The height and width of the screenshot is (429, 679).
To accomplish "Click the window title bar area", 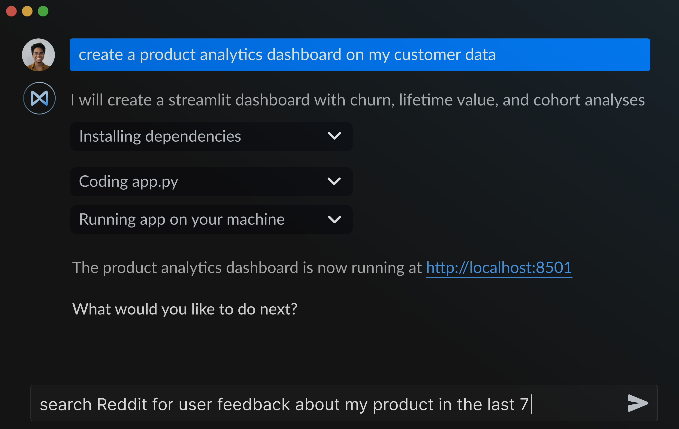I will tap(340, 11).
